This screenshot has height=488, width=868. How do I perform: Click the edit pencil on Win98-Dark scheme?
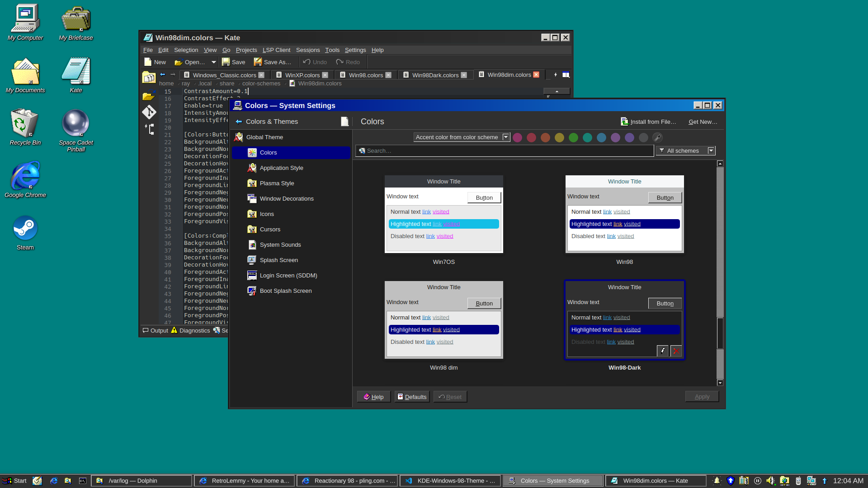pos(662,351)
